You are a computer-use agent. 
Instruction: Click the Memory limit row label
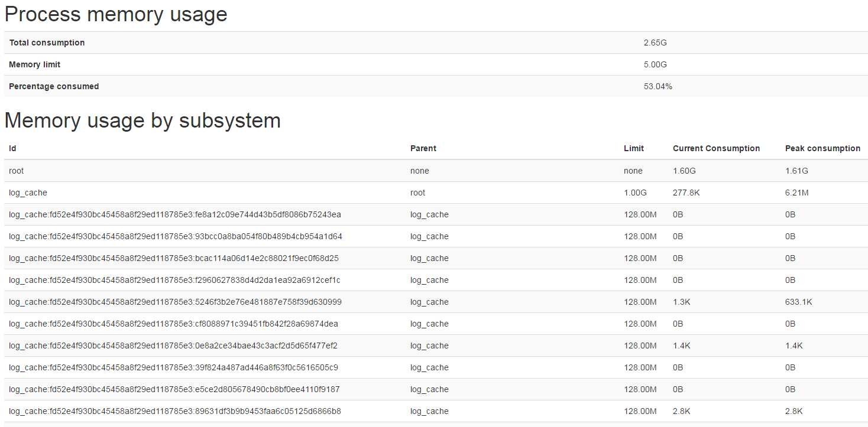[34, 64]
